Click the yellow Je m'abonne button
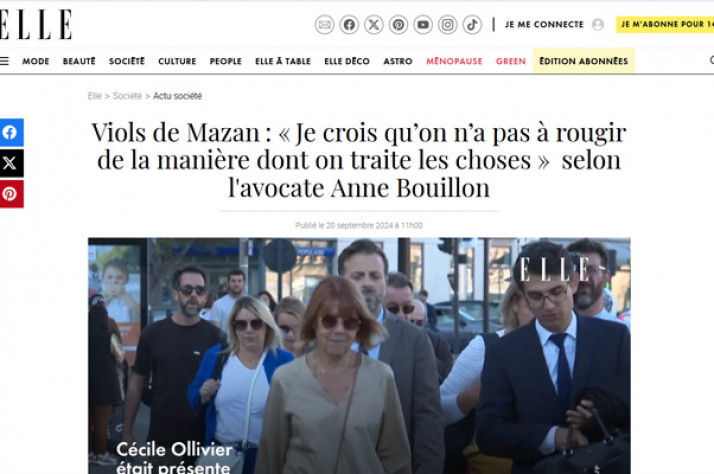Viewport: 714px width, 474px height. (665, 25)
